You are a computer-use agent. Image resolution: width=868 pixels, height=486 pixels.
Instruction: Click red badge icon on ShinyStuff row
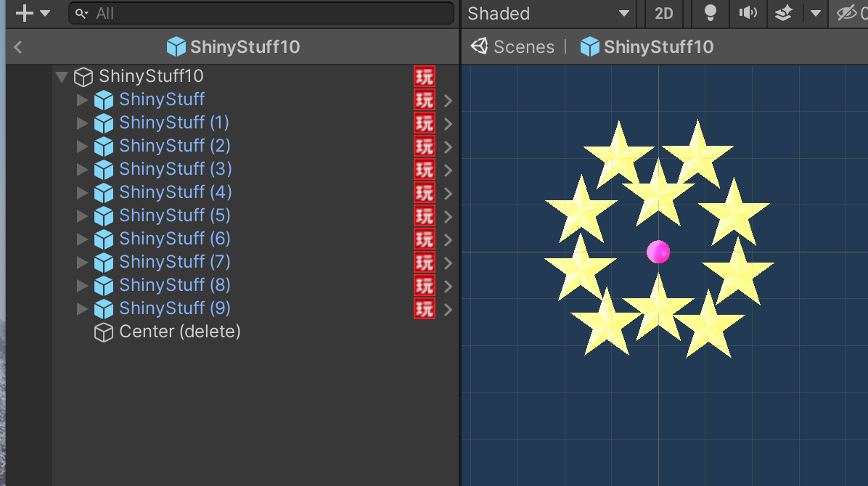click(x=425, y=99)
